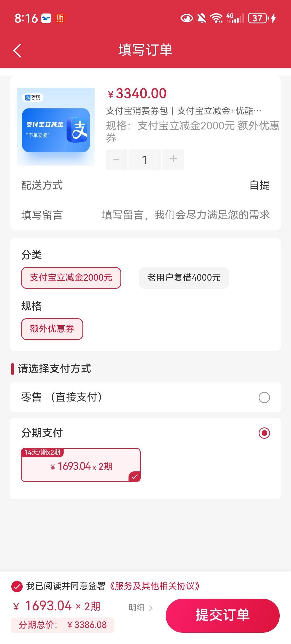Open the 配送方式 自提 option
Image resolution: width=291 pixels, height=644 pixels.
[259, 185]
